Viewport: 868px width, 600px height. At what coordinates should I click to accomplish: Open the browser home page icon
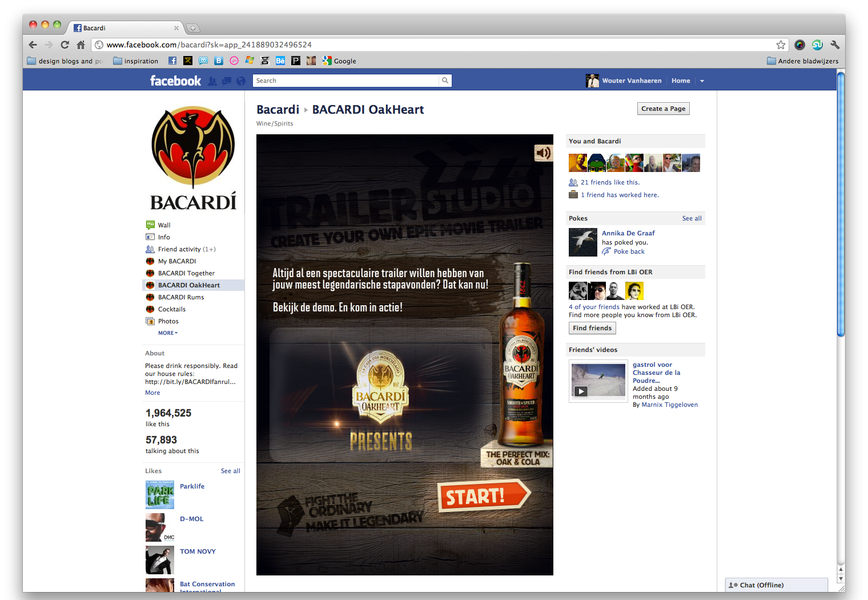point(81,45)
